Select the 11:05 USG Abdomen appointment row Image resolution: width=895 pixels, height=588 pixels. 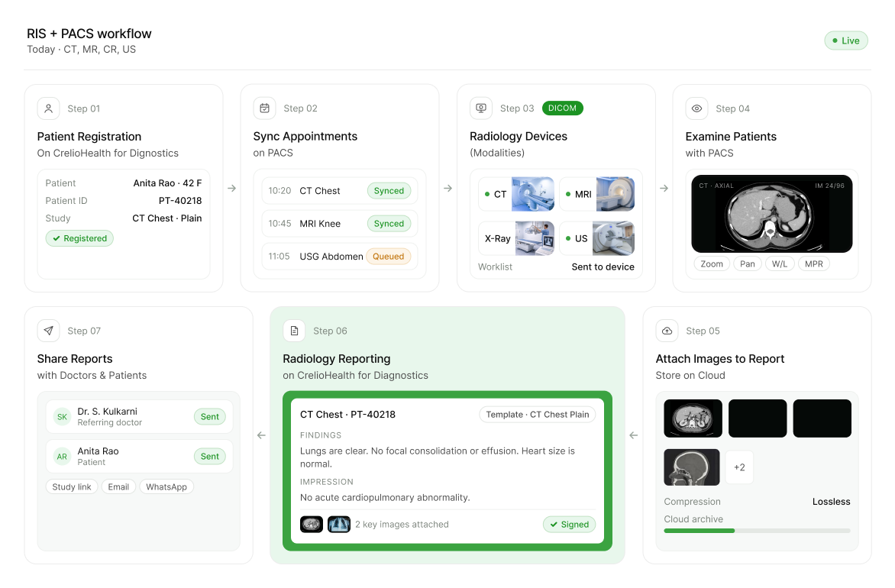point(340,257)
